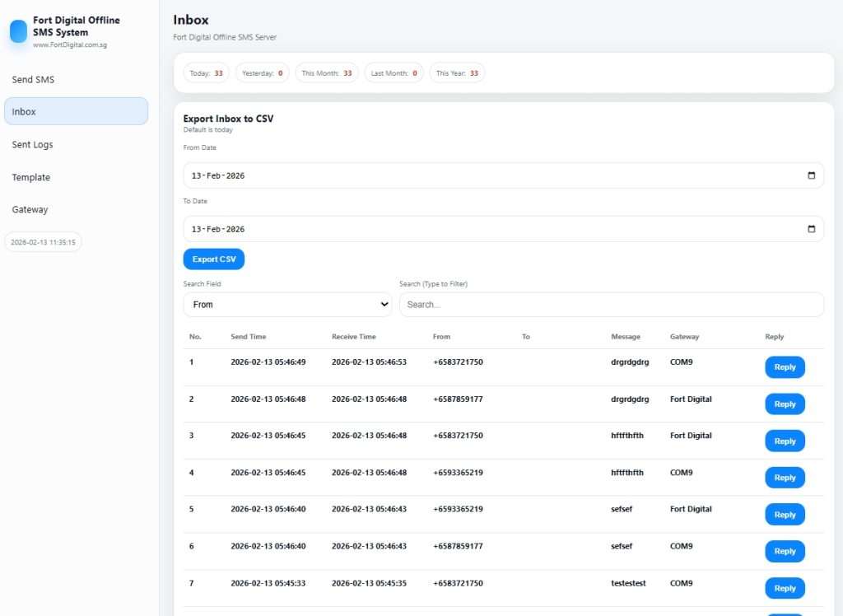
Task: Reply to the hftfthfth message from +6593365219
Action: coord(785,478)
